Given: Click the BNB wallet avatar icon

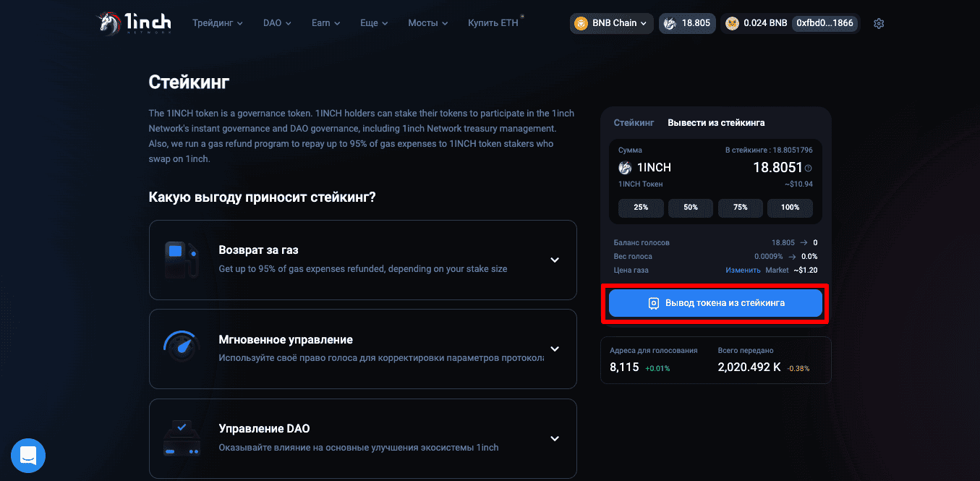Looking at the screenshot, I should coord(732,23).
